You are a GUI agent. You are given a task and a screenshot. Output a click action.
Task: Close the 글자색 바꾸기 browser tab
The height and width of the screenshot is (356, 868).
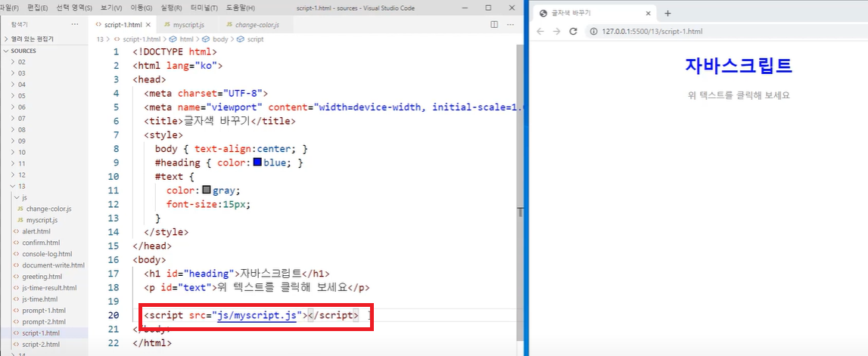(x=649, y=14)
